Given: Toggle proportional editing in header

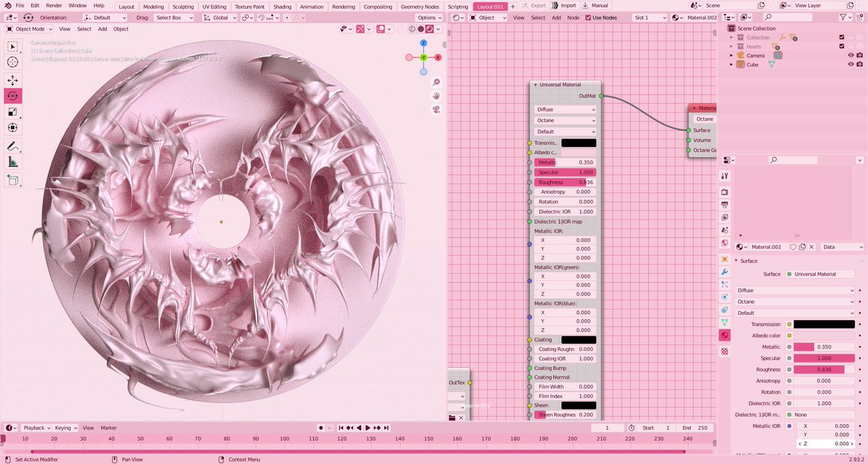Looking at the screenshot, I should click(286, 17).
